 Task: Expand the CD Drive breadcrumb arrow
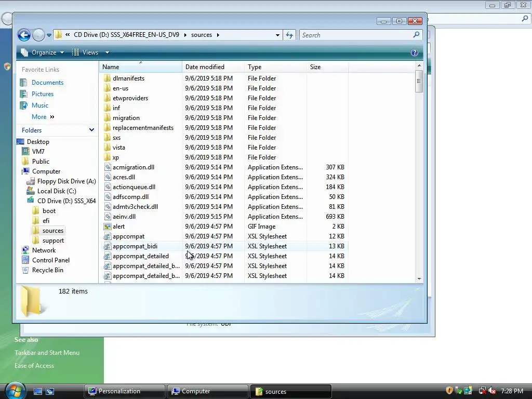coord(185,35)
